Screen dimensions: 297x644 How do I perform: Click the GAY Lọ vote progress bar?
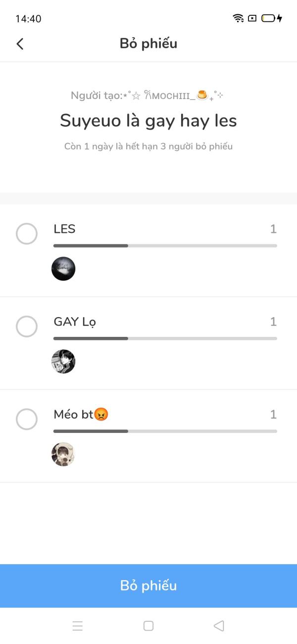click(165, 338)
